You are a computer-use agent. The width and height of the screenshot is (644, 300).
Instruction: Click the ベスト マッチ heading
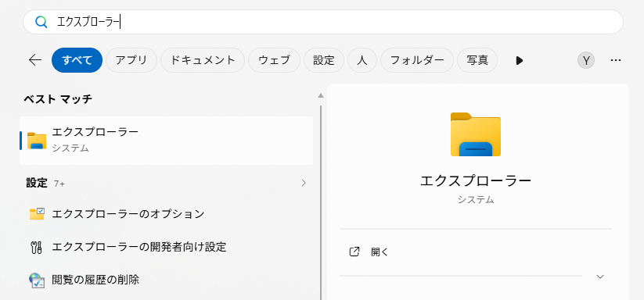pyautogui.click(x=58, y=98)
